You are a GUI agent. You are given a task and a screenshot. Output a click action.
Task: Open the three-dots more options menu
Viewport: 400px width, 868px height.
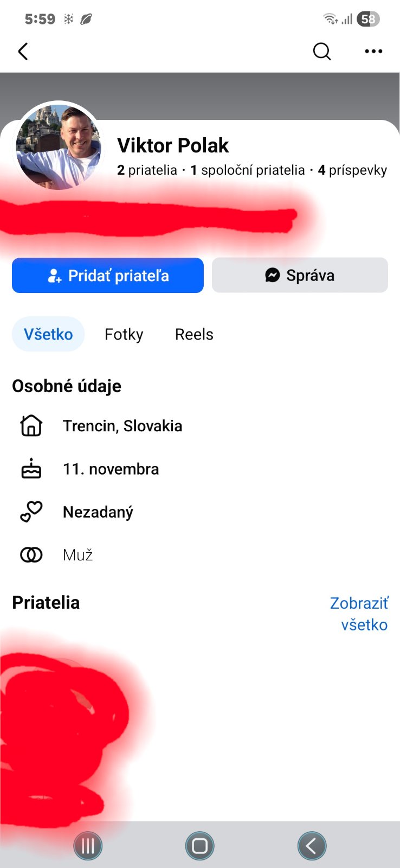click(x=373, y=52)
